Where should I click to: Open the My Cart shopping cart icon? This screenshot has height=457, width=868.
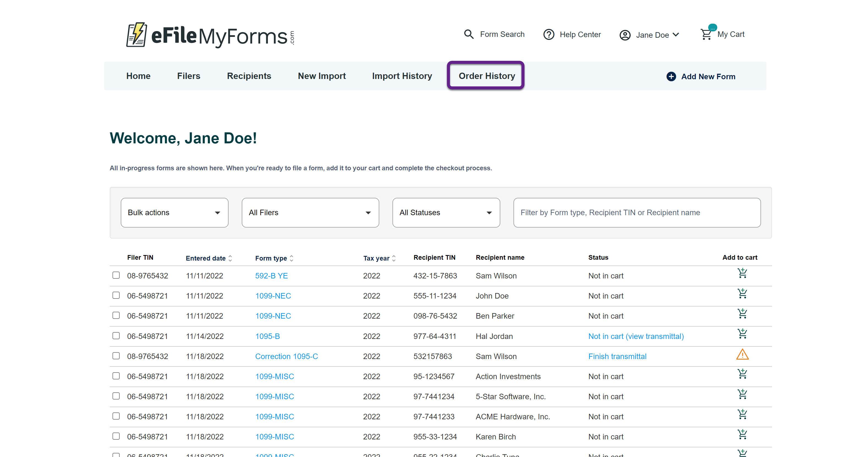point(706,34)
